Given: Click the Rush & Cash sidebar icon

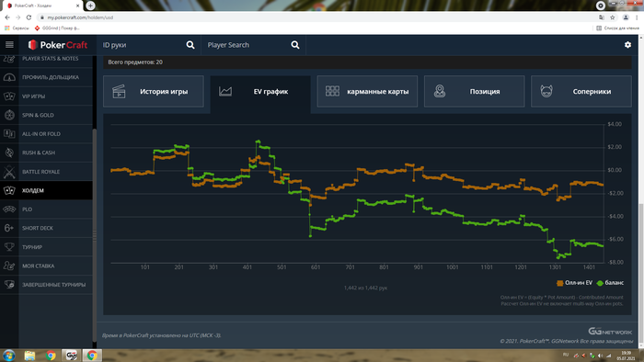Looking at the screenshot, I should tap(9, 153).
